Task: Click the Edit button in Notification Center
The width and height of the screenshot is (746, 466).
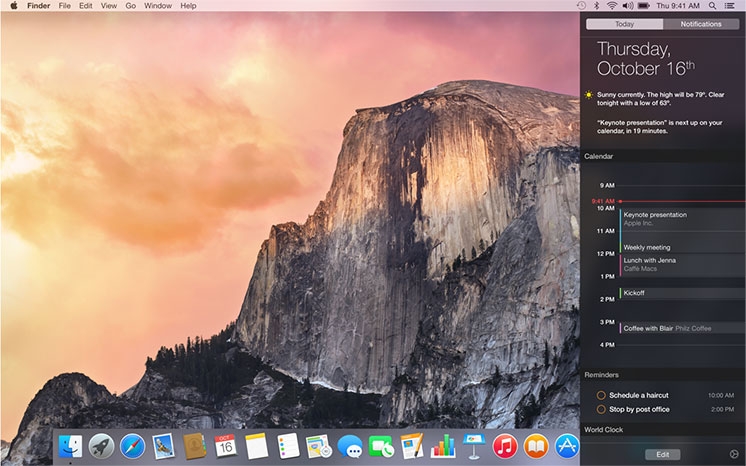Action: click(662, 454)
